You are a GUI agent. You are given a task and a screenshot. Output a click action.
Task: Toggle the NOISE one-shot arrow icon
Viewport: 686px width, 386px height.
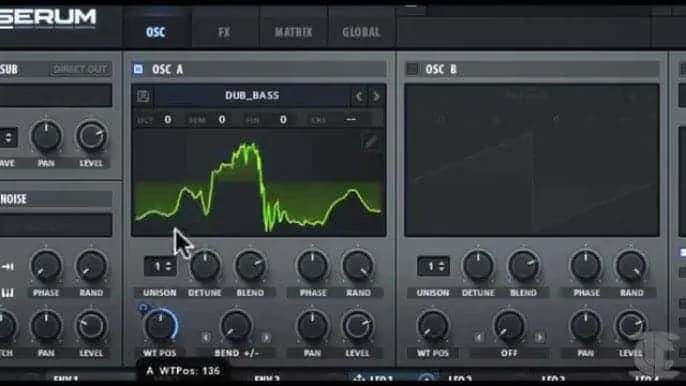pyautogui.click(x=7, y=267)
